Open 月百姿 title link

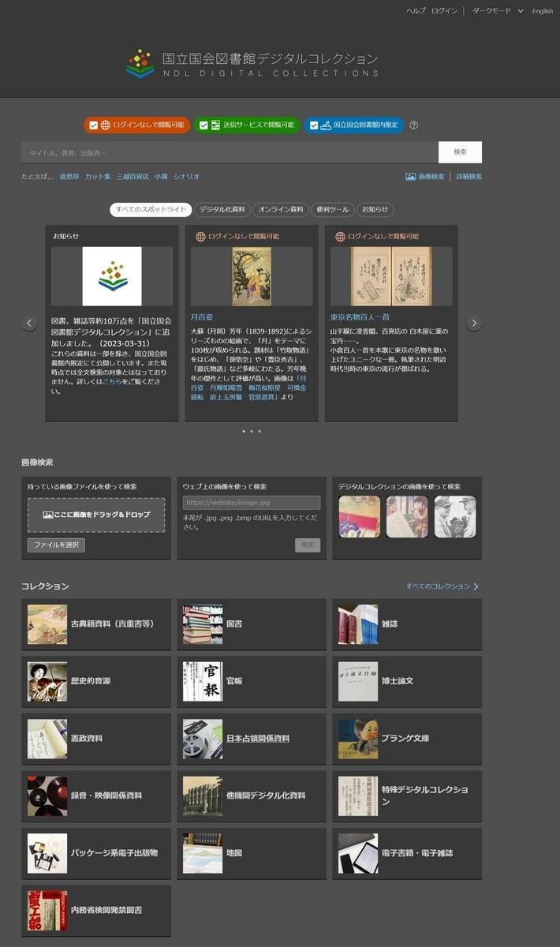[x=202, y=317]
